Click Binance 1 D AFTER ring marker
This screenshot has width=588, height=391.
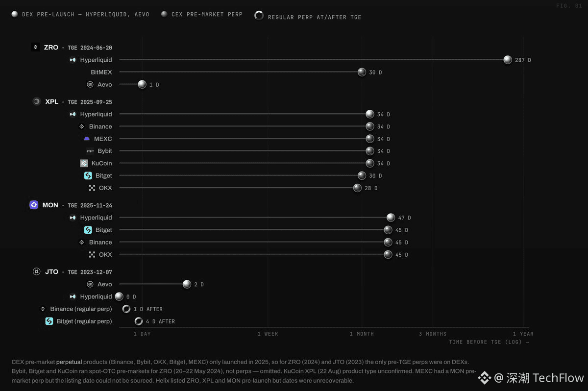tap(126, 309)
